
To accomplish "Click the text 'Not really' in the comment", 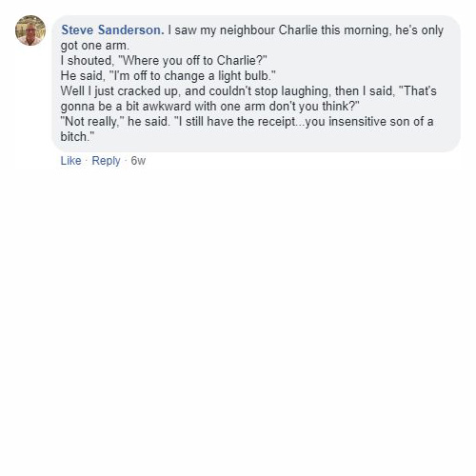I will [x=89, y=122].
